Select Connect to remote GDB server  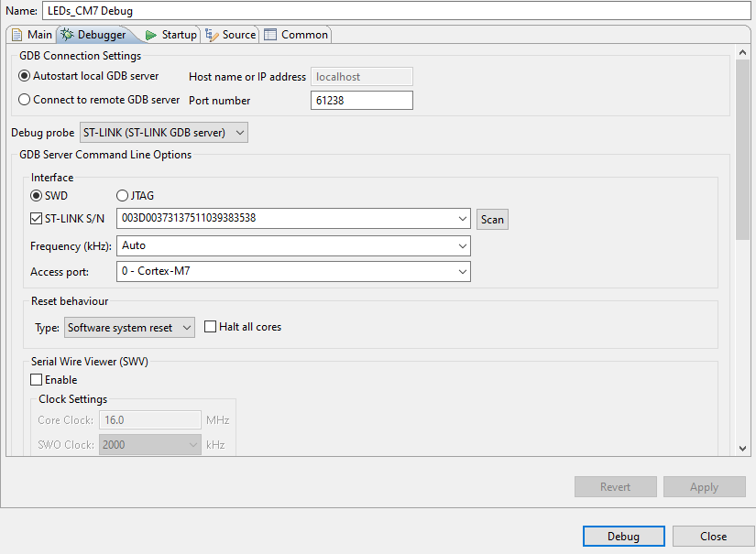tap(25, 100)
